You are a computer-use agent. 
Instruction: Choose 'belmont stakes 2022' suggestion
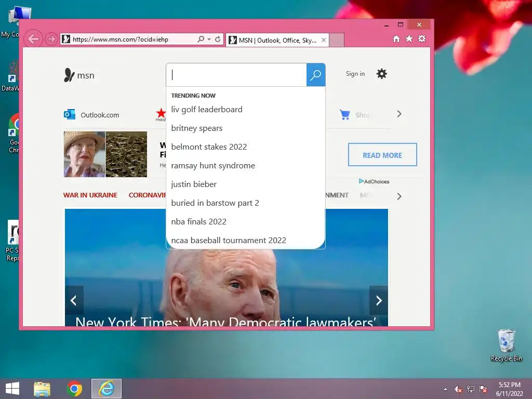point(209,147)
